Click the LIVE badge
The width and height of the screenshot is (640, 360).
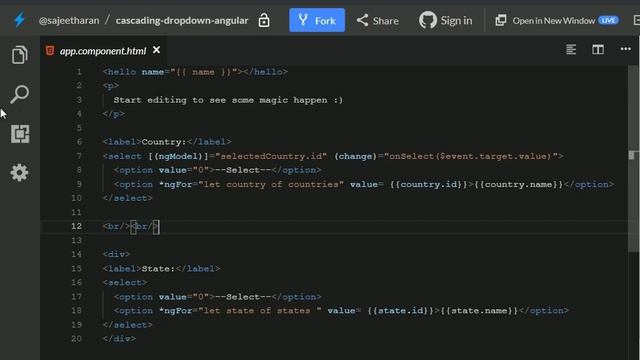(609, 20)
